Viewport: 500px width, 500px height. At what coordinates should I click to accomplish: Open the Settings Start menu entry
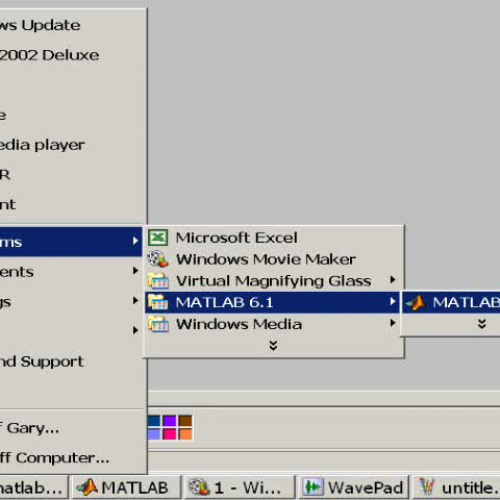[71, 301]
